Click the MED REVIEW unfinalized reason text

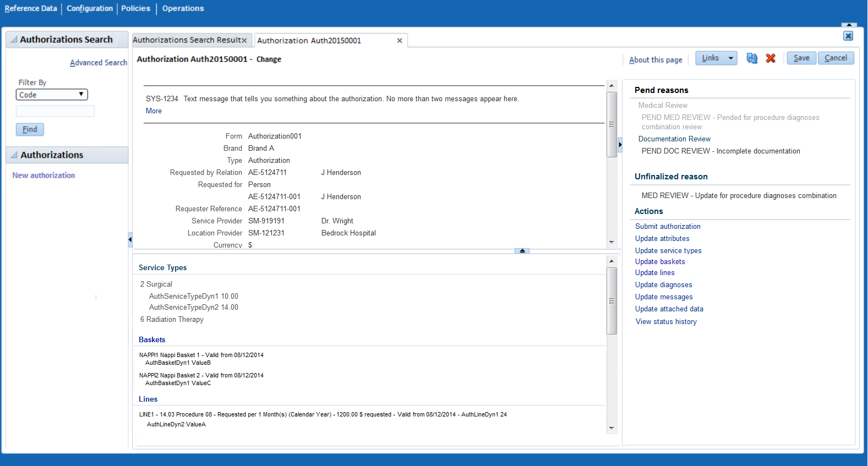point(739,196)
